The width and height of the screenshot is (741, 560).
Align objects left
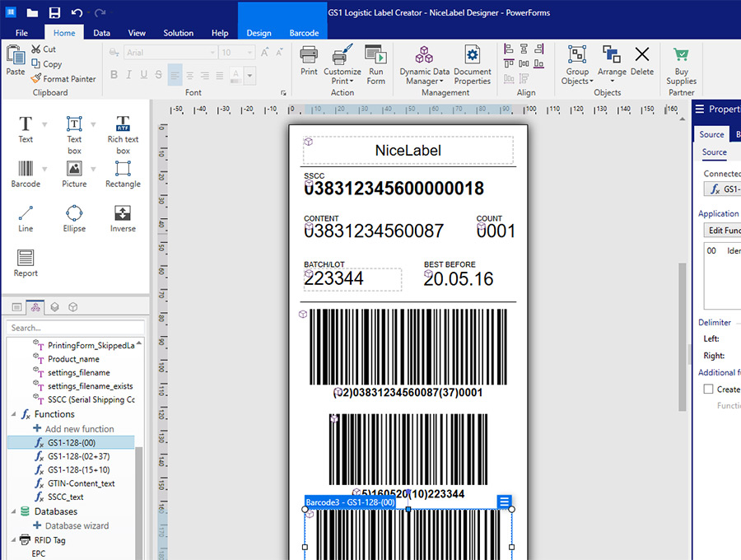[x=509, y=49]
